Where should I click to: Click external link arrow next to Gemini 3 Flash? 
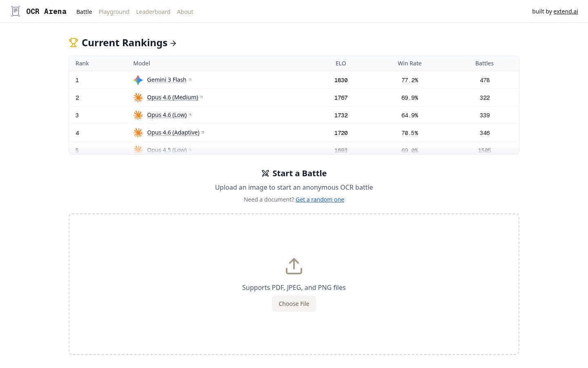190,80
